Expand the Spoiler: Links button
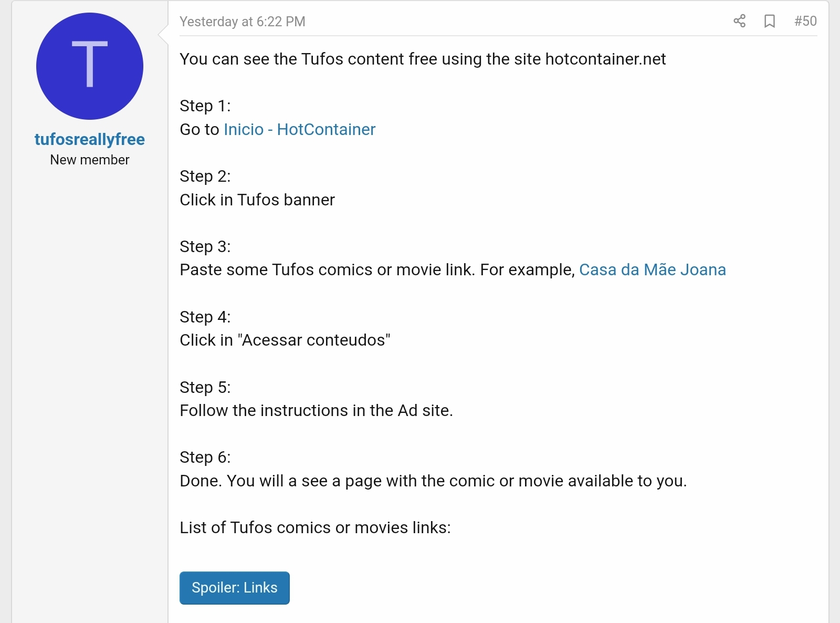Viewport: 840px width, 623px height. click(x=234, y=587)
